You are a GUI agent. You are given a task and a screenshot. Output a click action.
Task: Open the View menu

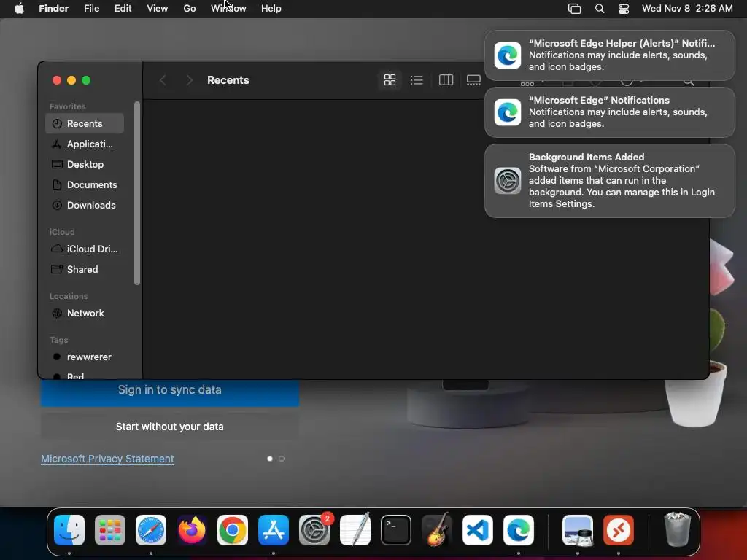click(158, 9)
